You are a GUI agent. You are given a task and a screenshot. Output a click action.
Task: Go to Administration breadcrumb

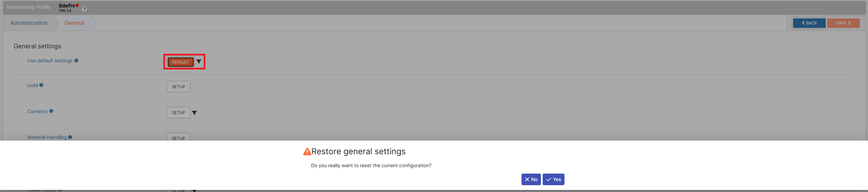tap(29, 23)
